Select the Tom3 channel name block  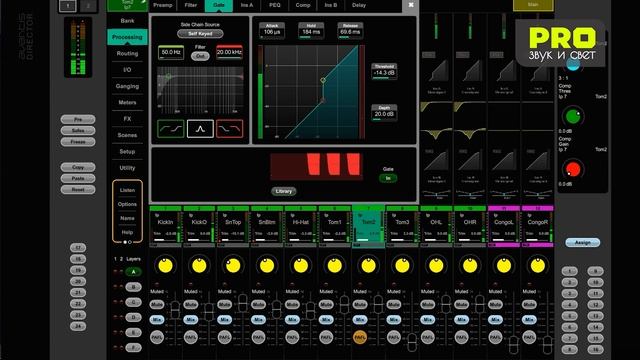click(x=402, y=227)
